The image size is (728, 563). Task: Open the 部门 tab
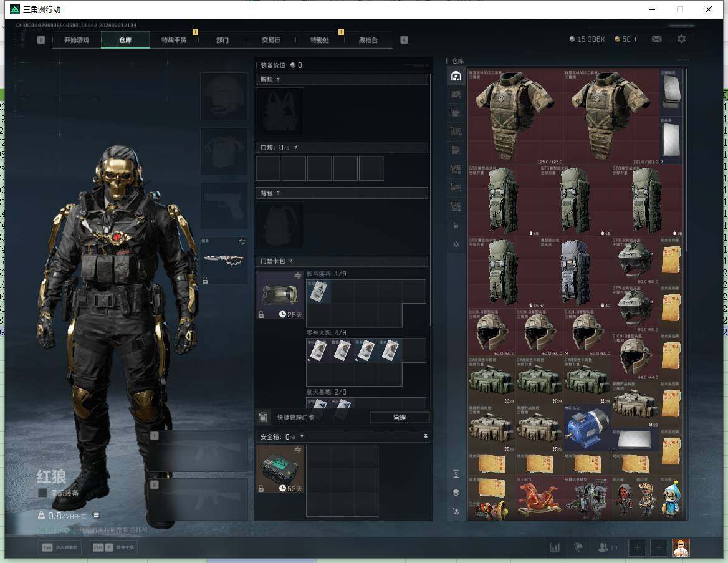pyautogui.click(x=223, y=40)
